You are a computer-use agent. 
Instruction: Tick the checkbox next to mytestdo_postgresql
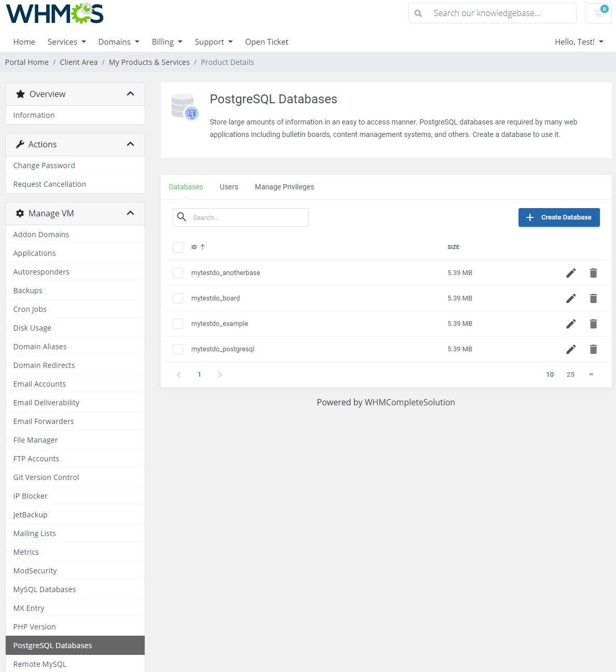click(x=178, y=349)
